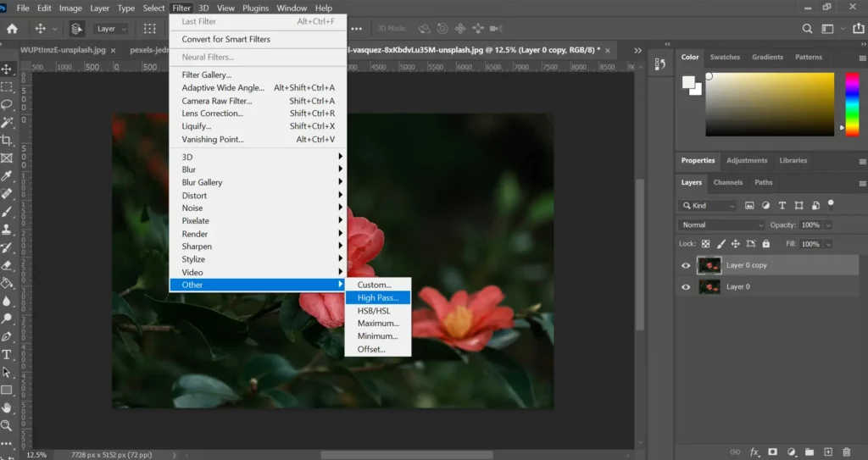Toggle lock position icon

tap(736, 244)
